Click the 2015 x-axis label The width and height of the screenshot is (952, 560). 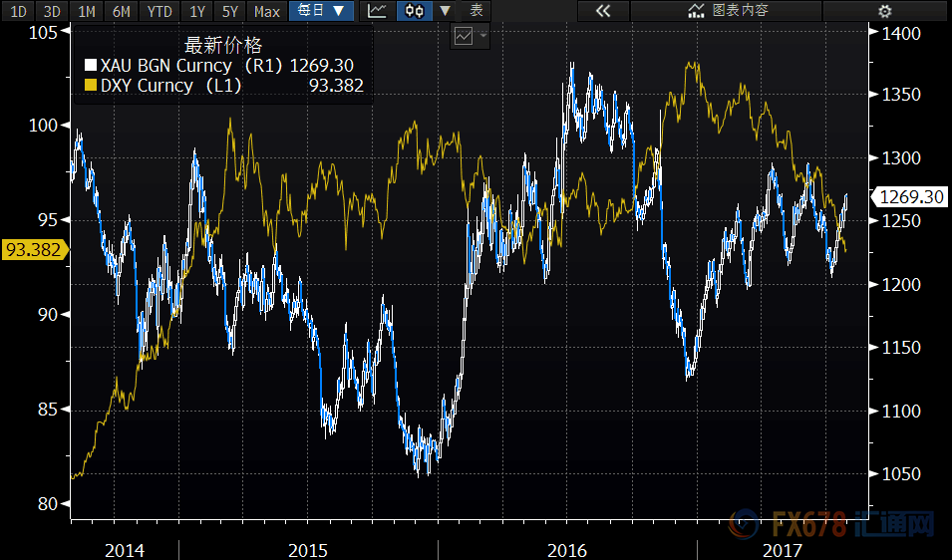click(x=308, y=550)
